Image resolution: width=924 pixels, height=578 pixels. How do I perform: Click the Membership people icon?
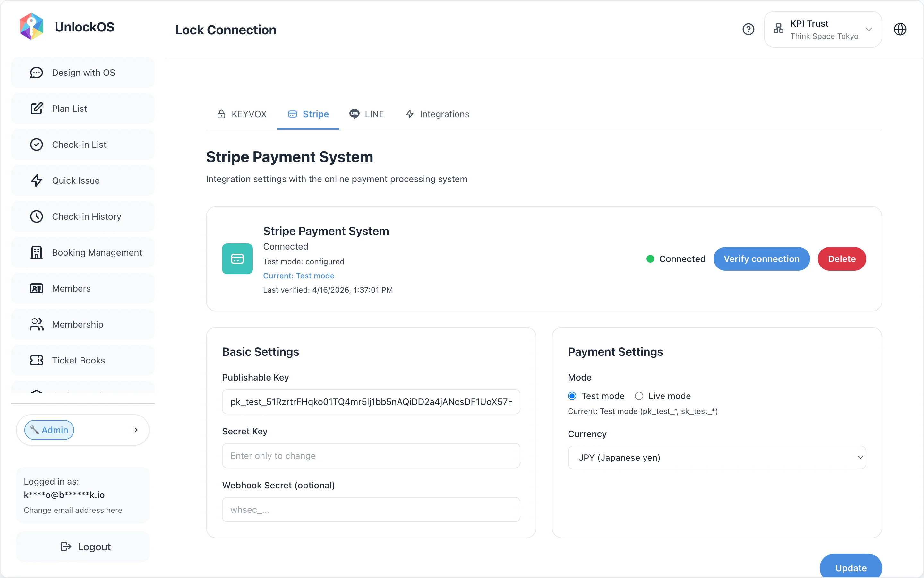(36, 324)
